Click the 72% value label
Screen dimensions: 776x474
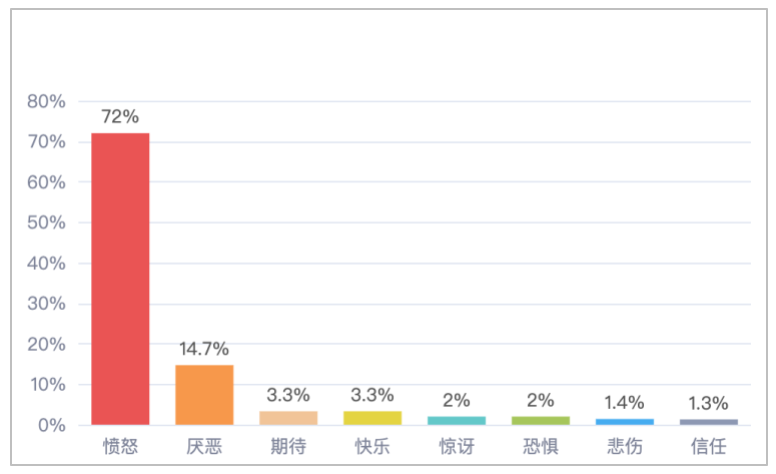point(120,117)
